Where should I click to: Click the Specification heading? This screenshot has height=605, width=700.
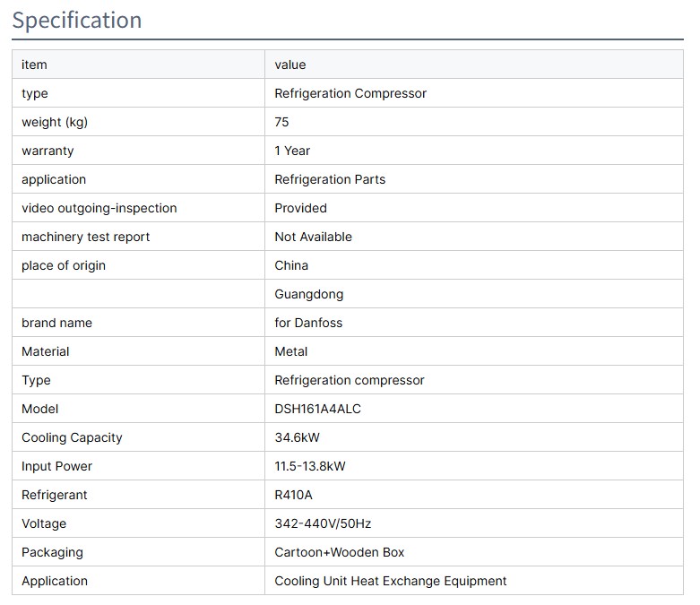click(x=77, y=20)
